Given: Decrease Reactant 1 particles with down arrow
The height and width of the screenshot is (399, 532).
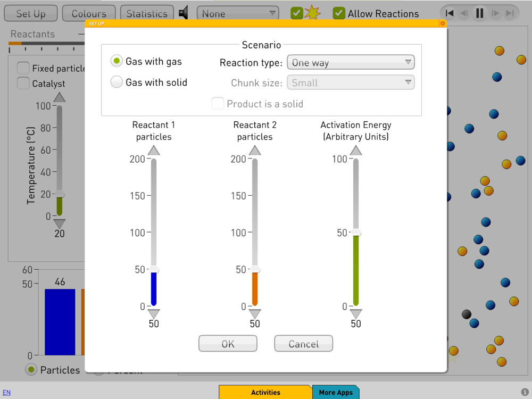Looking at the screenshot, I should tap(154, 313).
